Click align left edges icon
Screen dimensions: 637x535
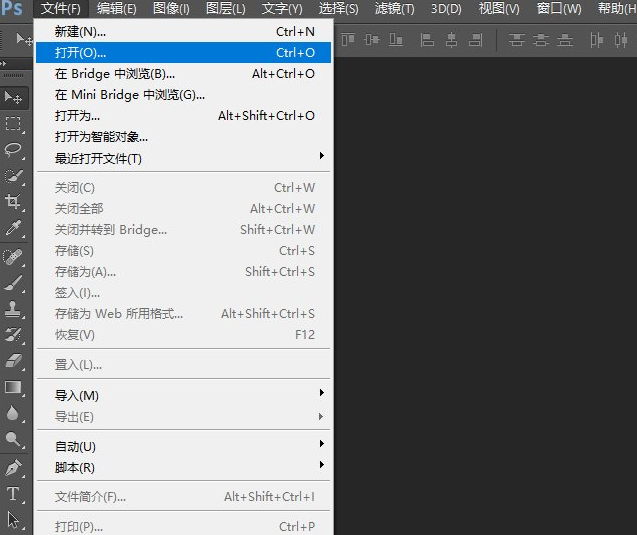tap(427, 40)
